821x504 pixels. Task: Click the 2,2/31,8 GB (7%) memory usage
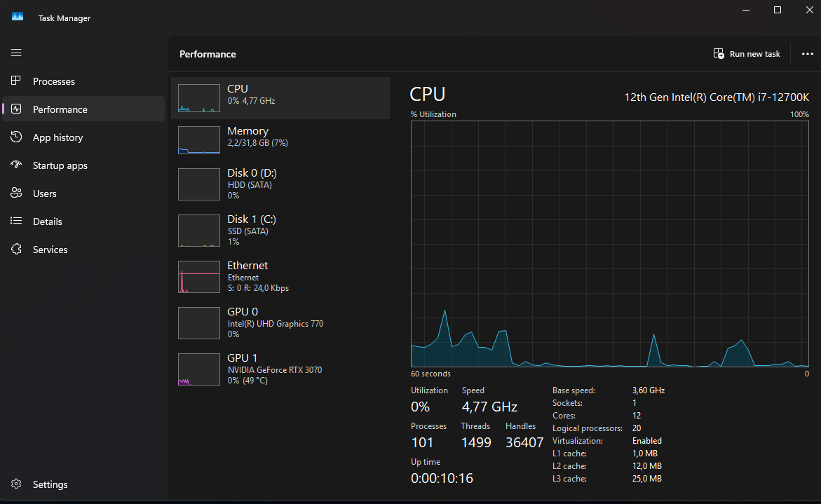(257, 143)
